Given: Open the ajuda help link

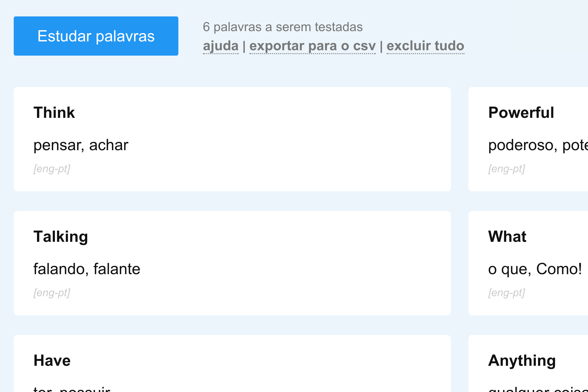Looking at the screenshot, I should tap(220, 46).
